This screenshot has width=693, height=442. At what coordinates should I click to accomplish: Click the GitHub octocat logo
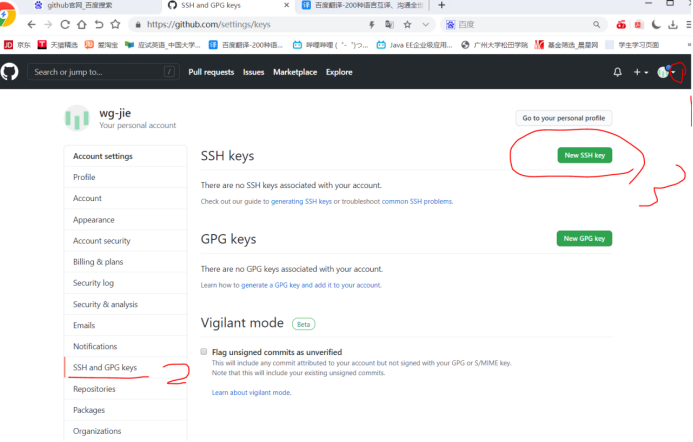click(10, 72)
